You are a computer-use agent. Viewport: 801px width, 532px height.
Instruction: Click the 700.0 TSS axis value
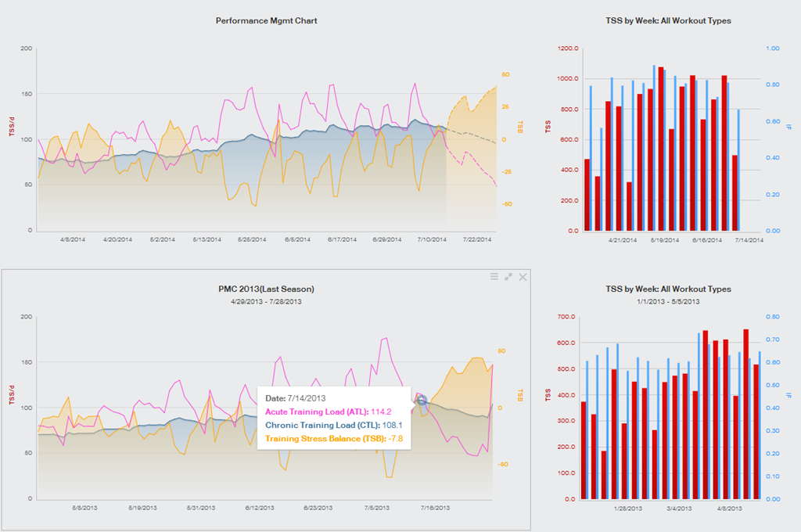566,317
